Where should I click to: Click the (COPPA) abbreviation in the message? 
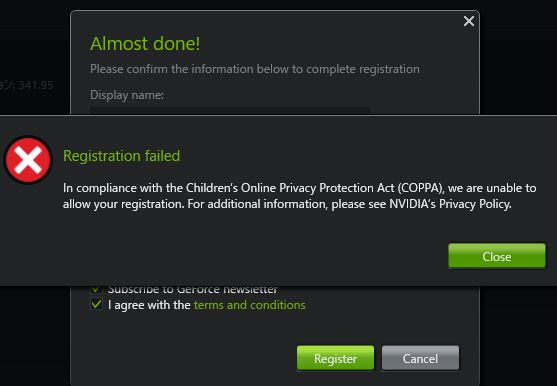(x=421, y=188)
